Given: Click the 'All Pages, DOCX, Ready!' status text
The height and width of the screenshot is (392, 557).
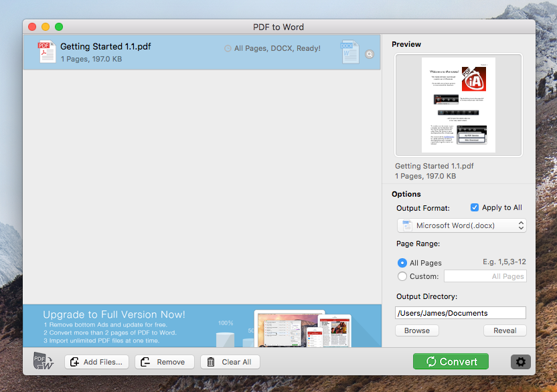Looking at the screenshot, I should tap(277, 48).
